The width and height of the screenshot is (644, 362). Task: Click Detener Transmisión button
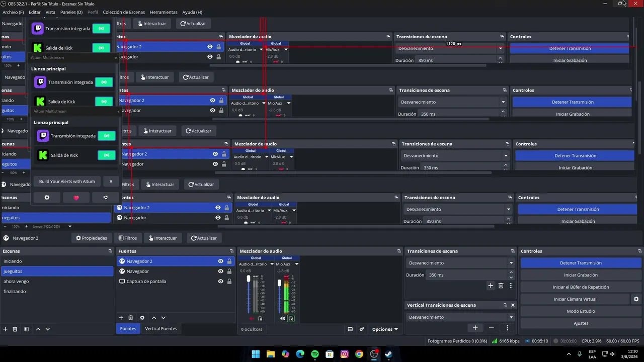(581, 263)
